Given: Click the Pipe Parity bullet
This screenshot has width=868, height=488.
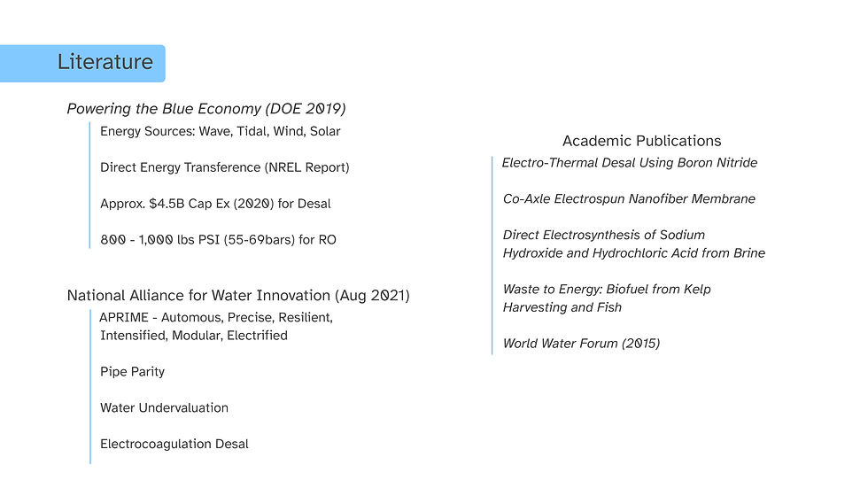Looking at the screenshot, I should pyautogui.click(x=132, y=372).
